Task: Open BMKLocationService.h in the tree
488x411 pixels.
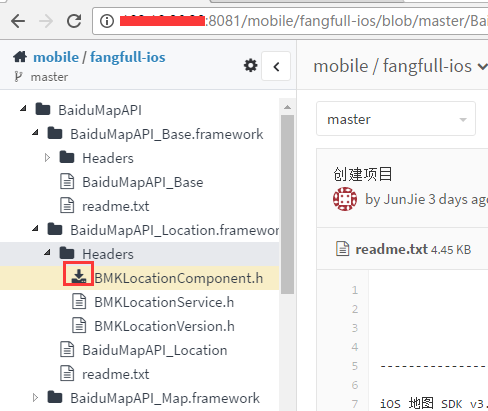Action: [x=164, y=302]
